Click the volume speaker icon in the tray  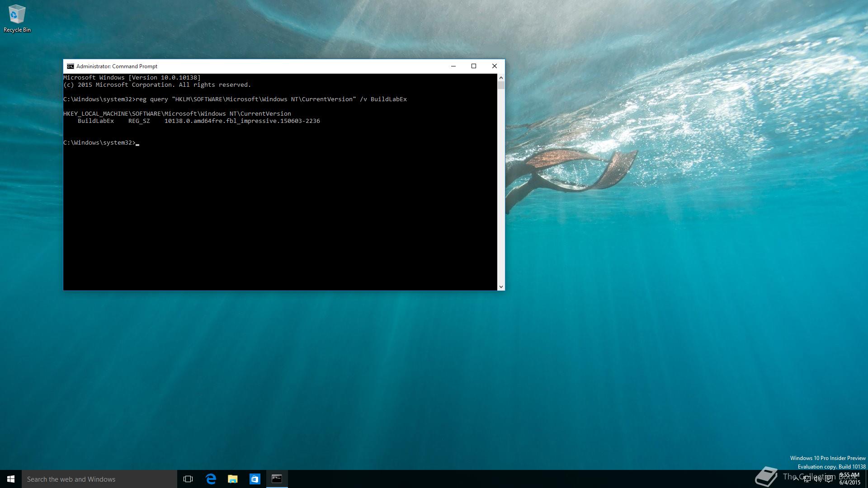coord(817,479)
